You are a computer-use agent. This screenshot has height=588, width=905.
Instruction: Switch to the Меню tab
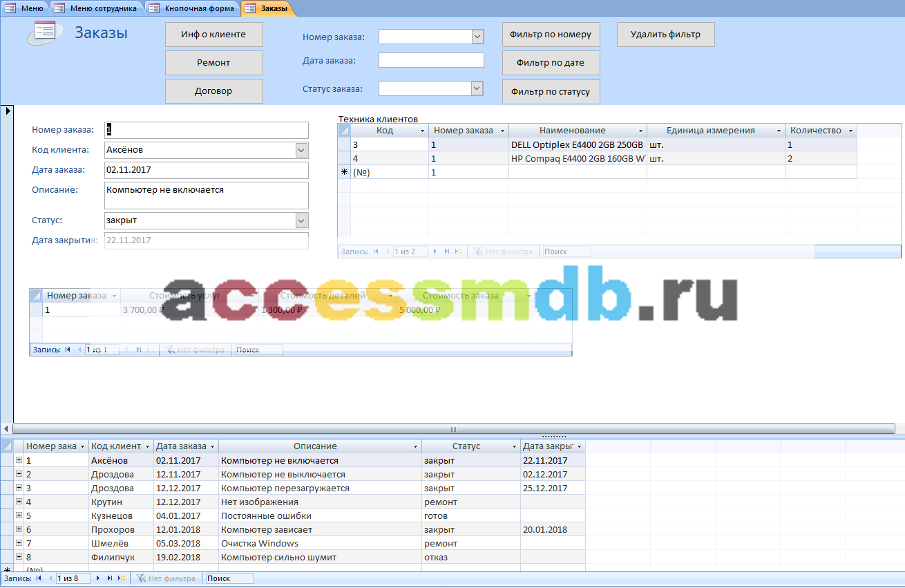[26, 8]
